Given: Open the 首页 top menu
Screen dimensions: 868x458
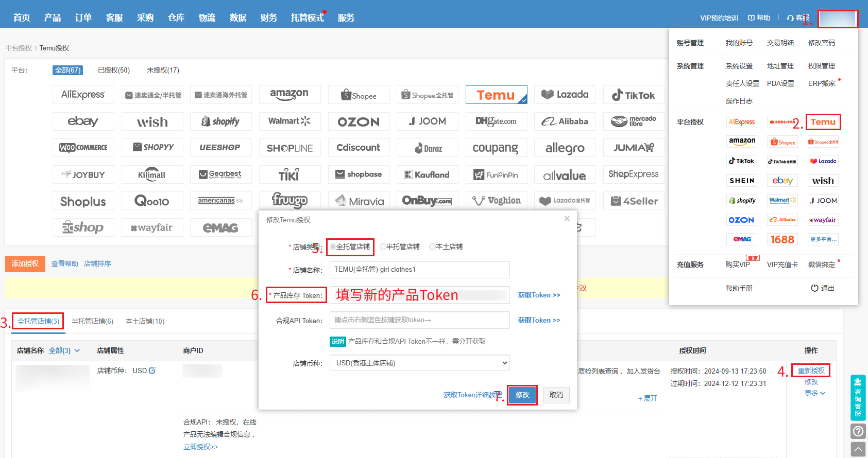Looking at the screenshot, I should [22, 17].
